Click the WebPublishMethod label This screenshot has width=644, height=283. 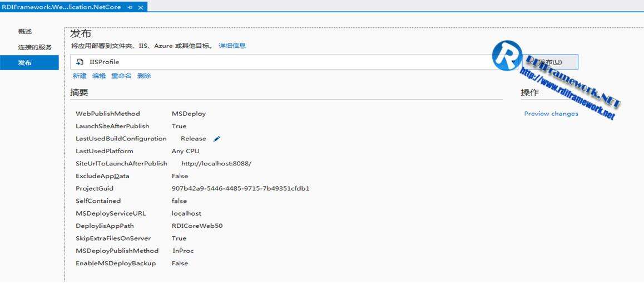coord(107,114)
